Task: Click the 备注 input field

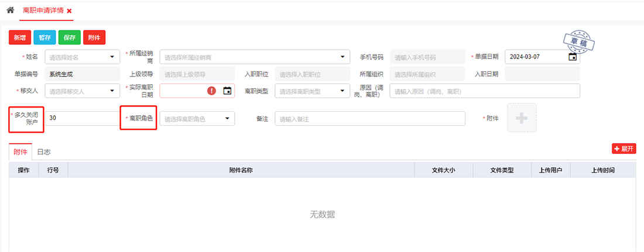Action: pyautogui.click(x=369, y=119)
